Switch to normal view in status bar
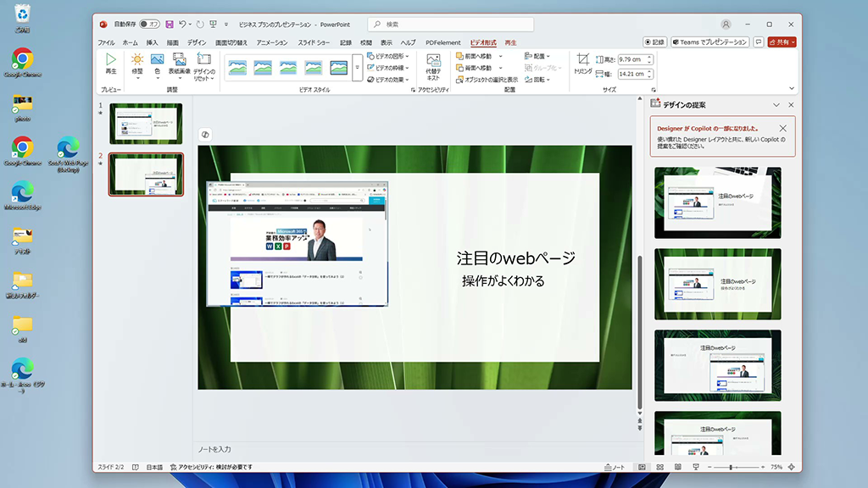The width and height of the screenshot is (868, 488). 642,467
